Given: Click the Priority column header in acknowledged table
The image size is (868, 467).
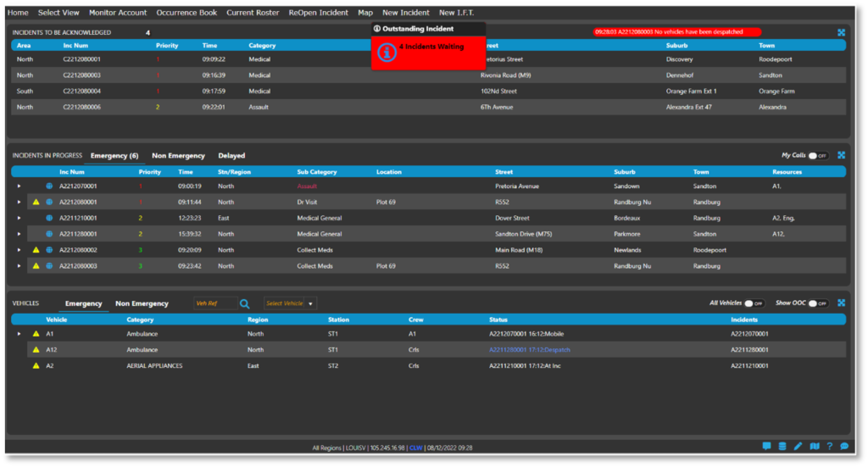Looking at the screenshot, I should [x=167, y=46].
